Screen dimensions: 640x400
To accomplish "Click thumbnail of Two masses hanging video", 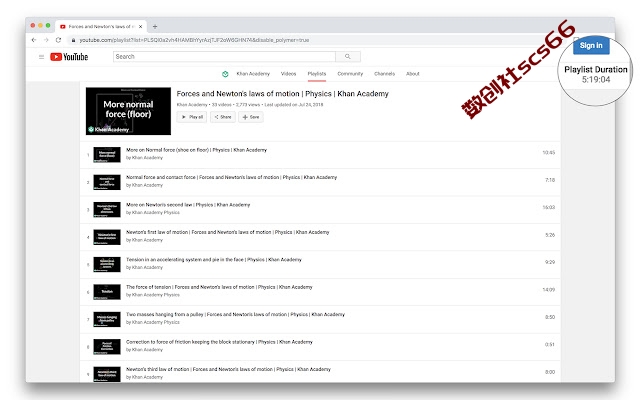I will click(107, 319).
